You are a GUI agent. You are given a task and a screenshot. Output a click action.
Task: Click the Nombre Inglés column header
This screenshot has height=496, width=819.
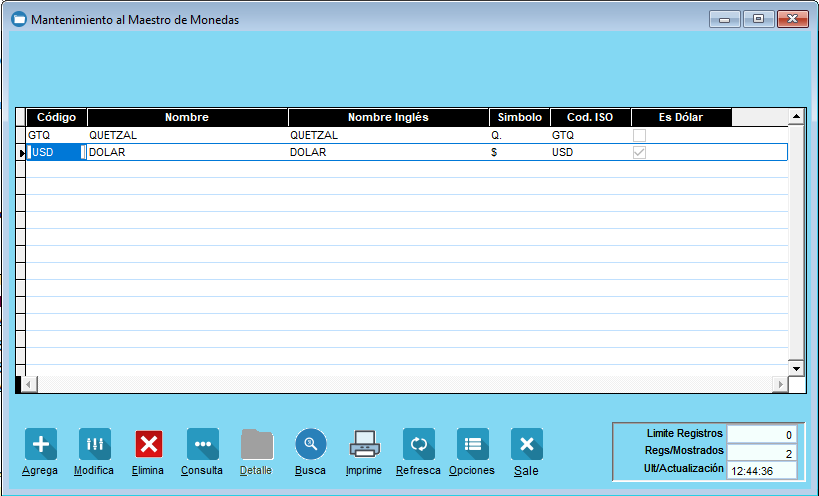tap(388, 117)
